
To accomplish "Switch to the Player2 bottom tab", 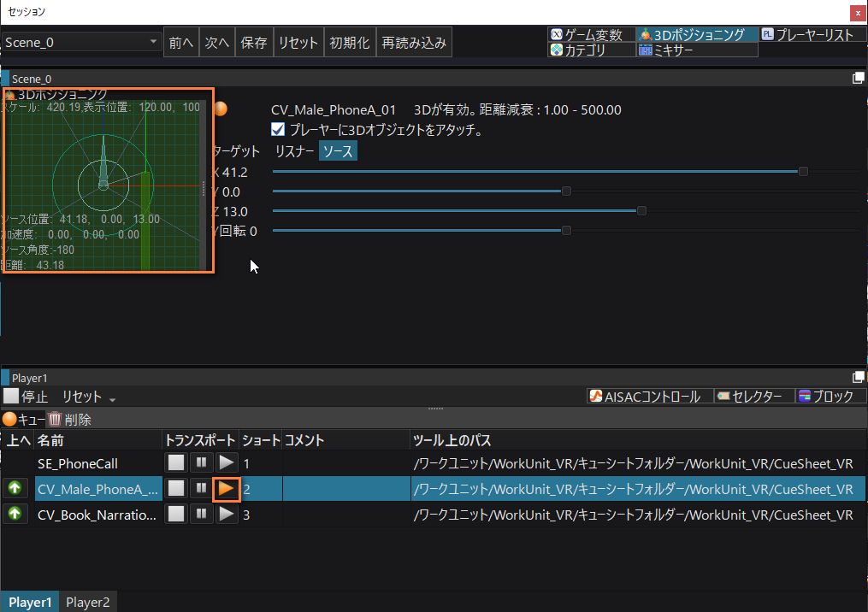I will [x=87, y=602].
